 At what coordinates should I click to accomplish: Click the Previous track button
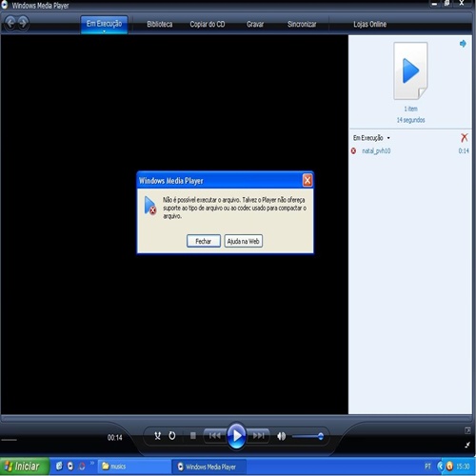coord(215,436)
